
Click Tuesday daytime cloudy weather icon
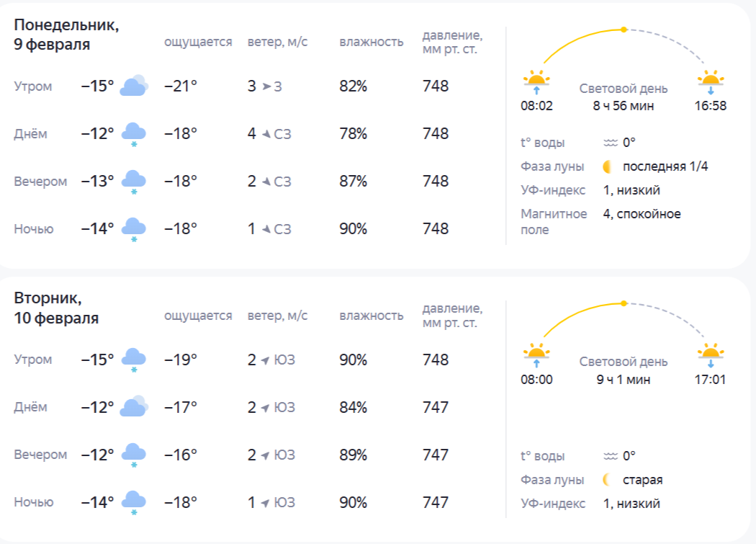[x=134, y=407]
